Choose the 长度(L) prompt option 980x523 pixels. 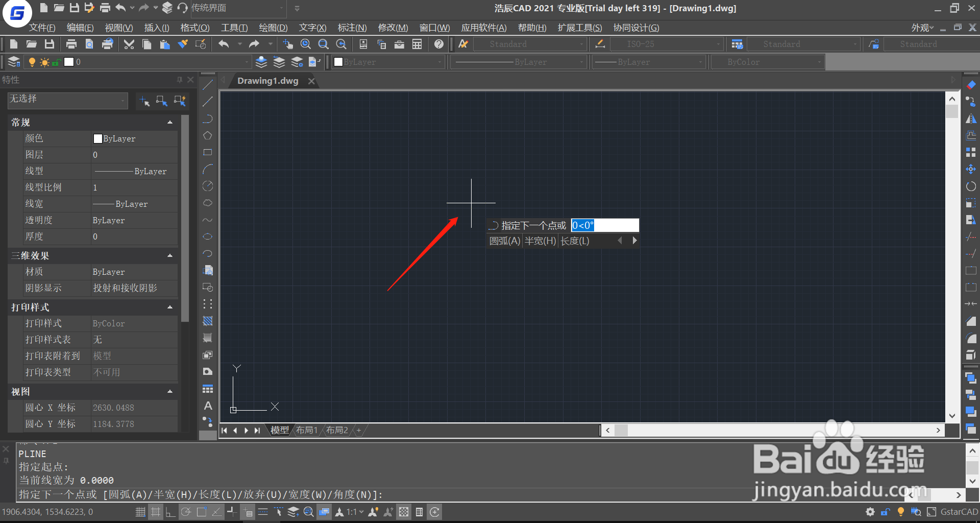(575, 241)
